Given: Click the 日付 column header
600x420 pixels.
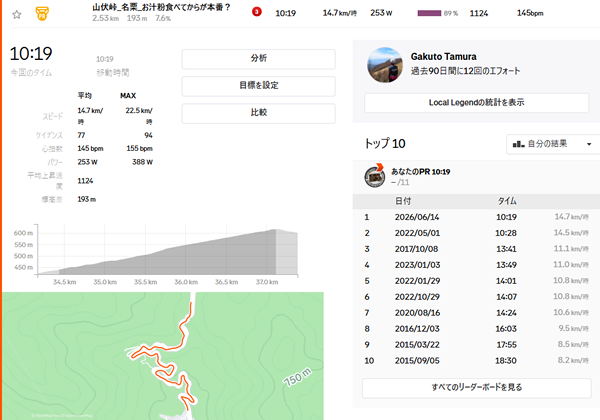Looking at the screenshot, I should 403,201.
